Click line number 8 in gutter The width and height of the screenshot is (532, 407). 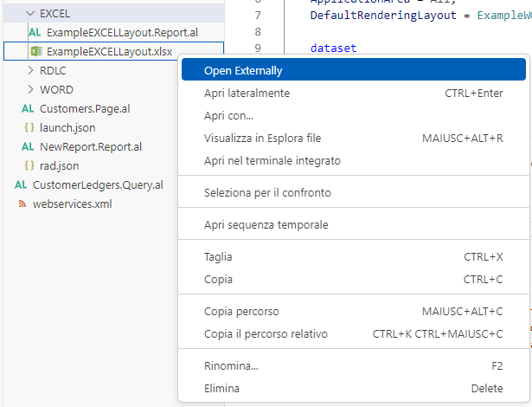tap(258, 32)
